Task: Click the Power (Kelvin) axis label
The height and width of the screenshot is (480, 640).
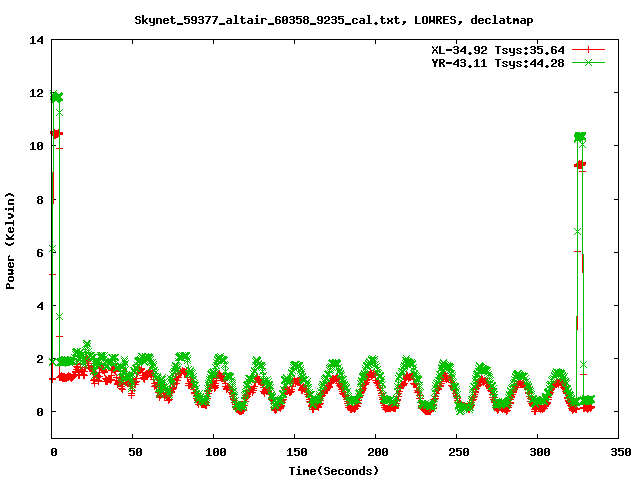Action: click(x=10, y=241)
